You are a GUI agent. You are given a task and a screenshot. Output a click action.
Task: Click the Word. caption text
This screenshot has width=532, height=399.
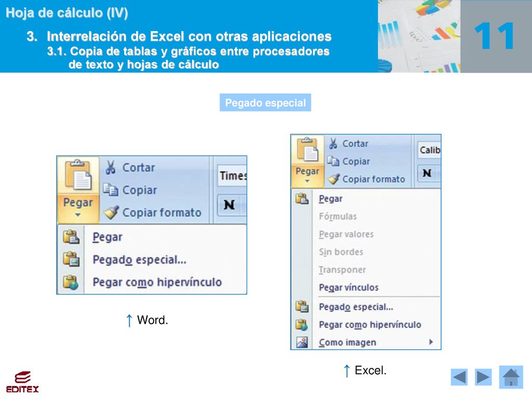(152, 320)
